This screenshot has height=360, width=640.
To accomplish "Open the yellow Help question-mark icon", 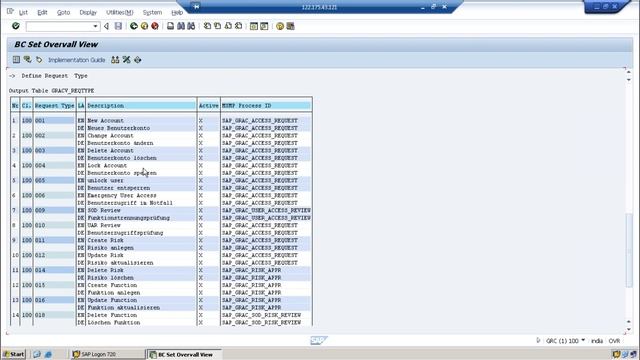I will point(280,26).
